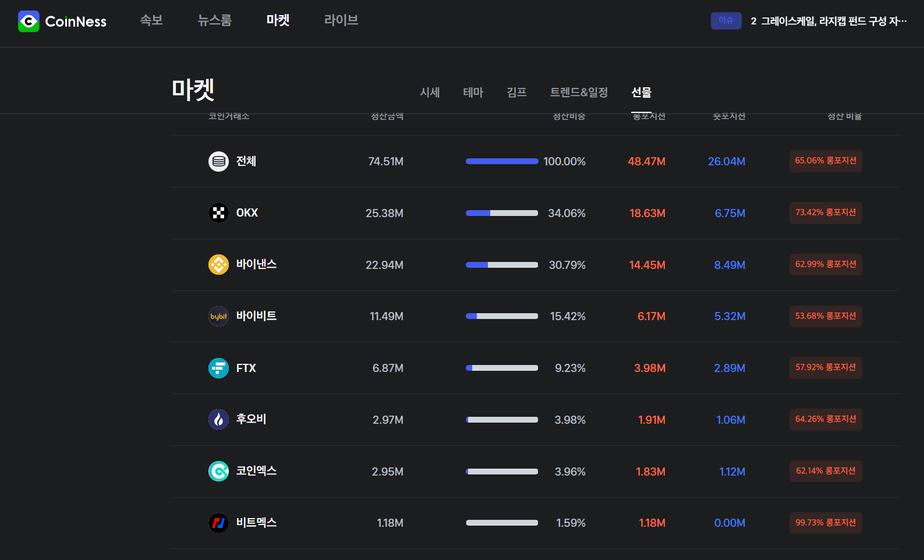Click the FTX exchange name
Viewport: 924px width, 560px height.
(246, 368)
